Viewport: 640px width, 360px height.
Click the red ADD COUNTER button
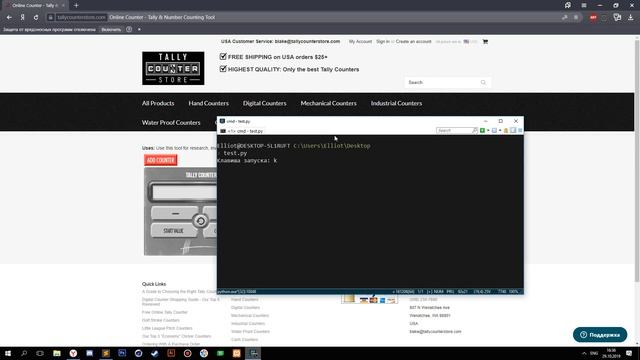click(160, 160)
